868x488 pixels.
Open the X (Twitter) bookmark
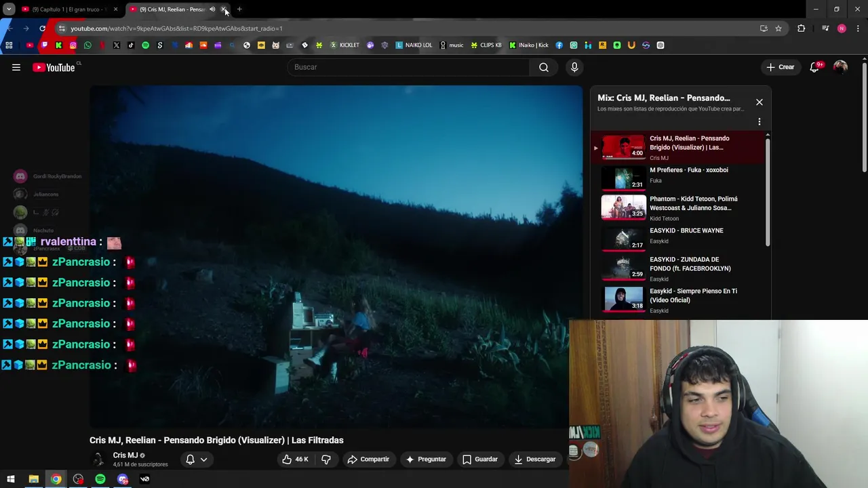[117, 45]
